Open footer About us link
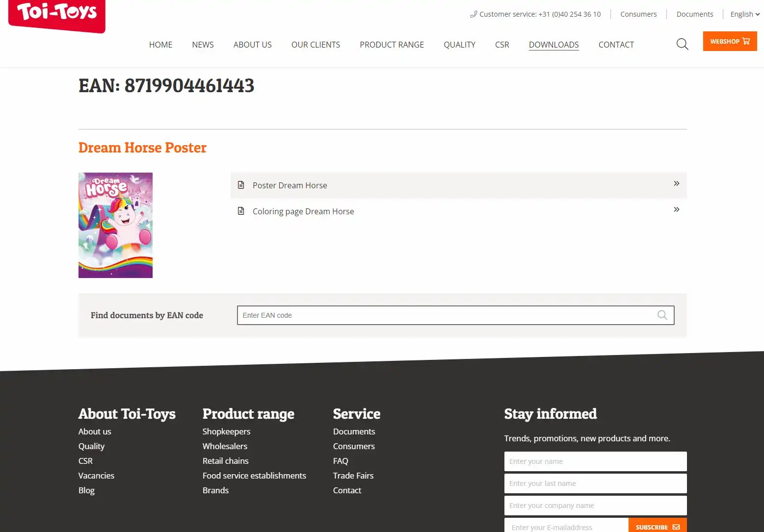The image size is (764, 532). pos(95,431)
